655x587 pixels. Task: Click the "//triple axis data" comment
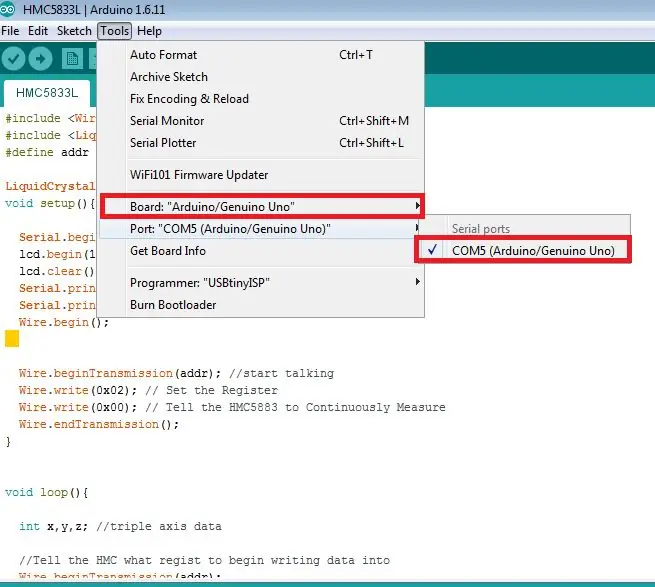coord(159,526)
